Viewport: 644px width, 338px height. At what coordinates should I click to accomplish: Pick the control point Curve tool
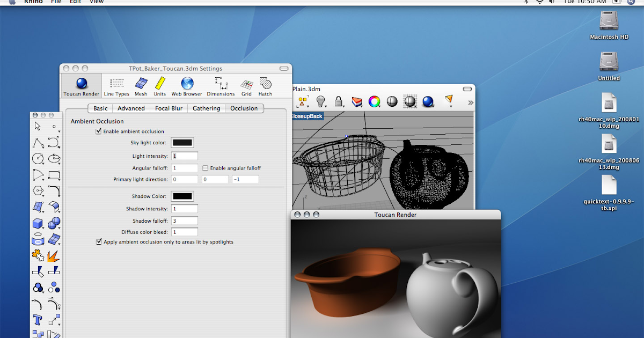(54, 143)
